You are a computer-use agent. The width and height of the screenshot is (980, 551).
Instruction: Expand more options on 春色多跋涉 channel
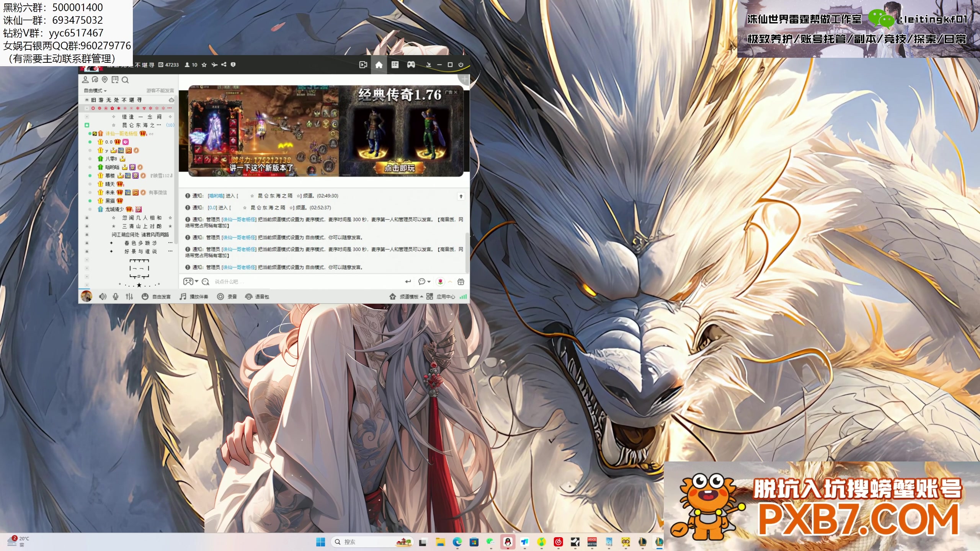170,243
